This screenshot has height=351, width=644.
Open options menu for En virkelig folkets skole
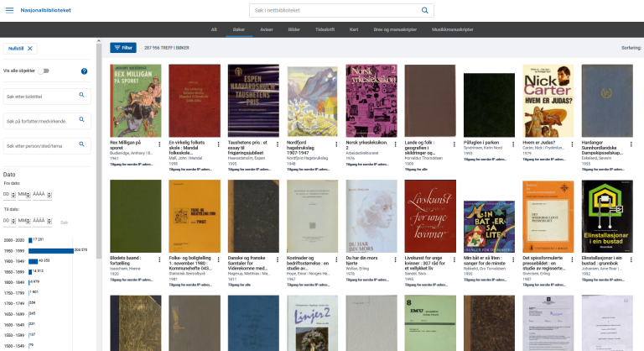219,144
